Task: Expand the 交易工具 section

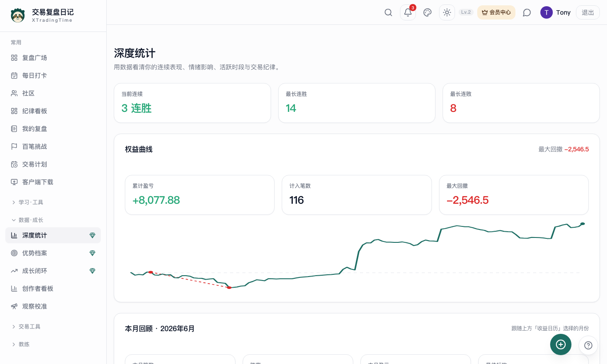Action: point(26,327)
